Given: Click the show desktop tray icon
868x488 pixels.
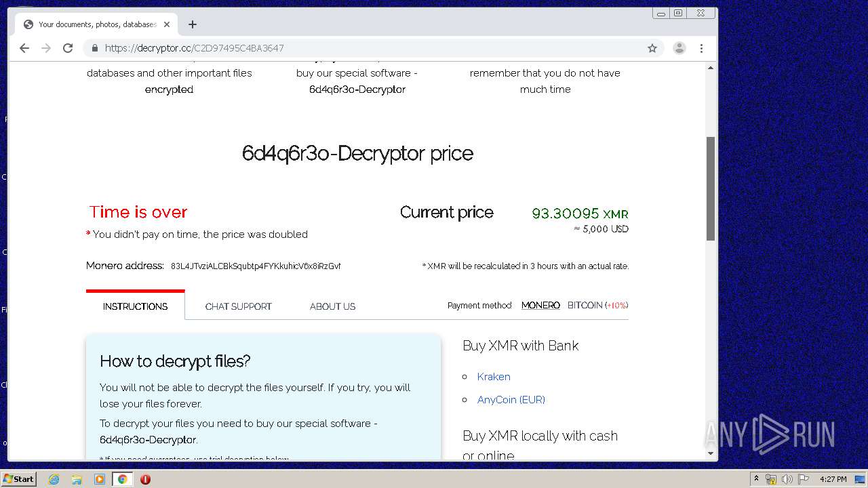Looking at the screenshot, I should point(861,479).
